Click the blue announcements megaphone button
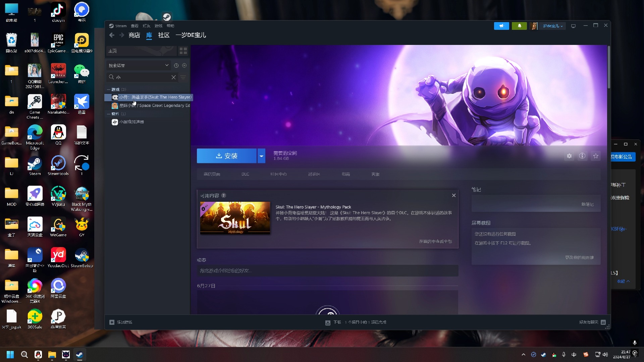 501,26
